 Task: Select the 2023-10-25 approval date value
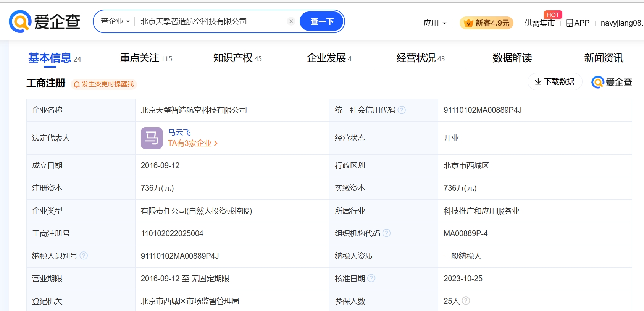pos(463,279)
